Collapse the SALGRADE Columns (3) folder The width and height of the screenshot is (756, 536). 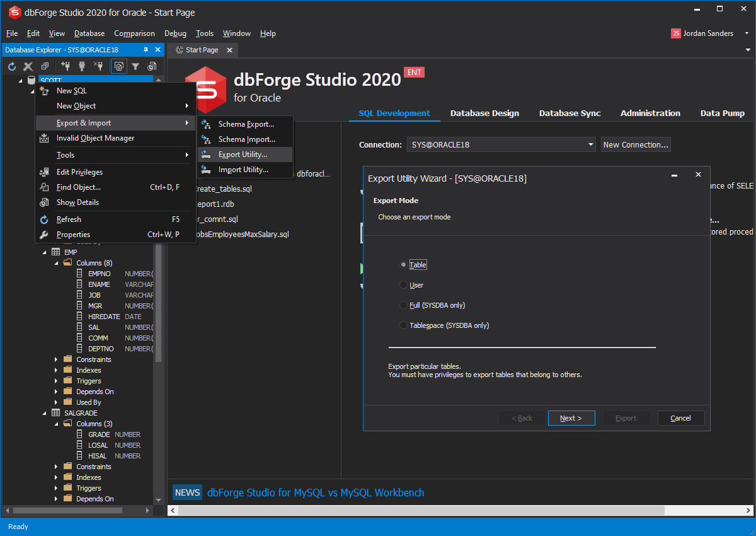(56, 424)
